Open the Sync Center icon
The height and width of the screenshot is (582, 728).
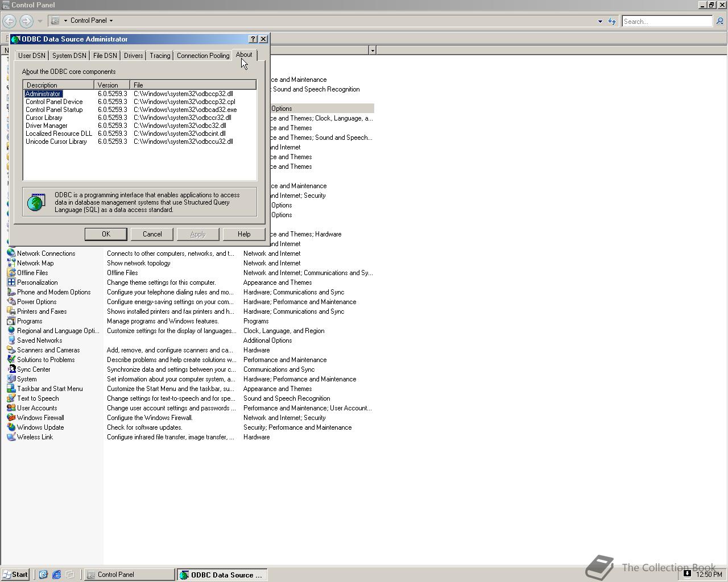click(11, 369)
